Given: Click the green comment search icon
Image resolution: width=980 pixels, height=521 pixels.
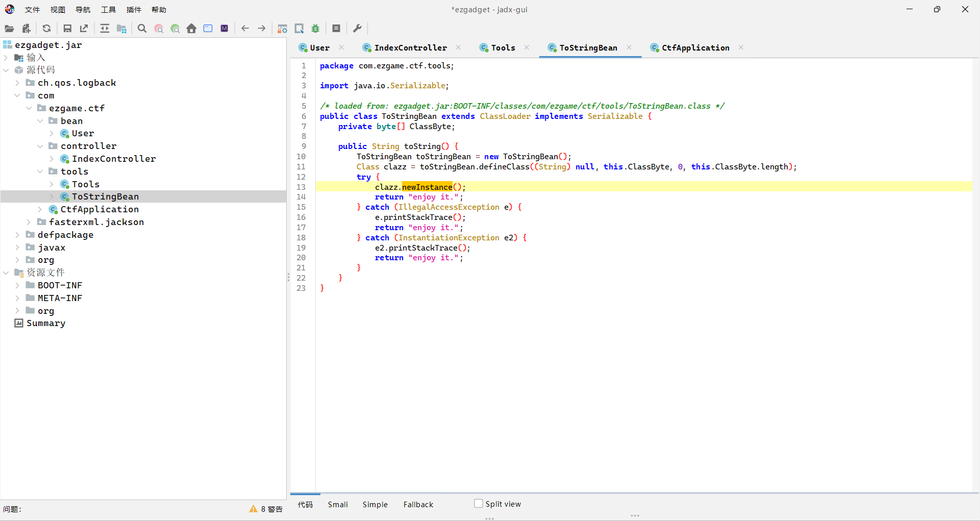Looking at the screenshot, I should pos(175,29).
